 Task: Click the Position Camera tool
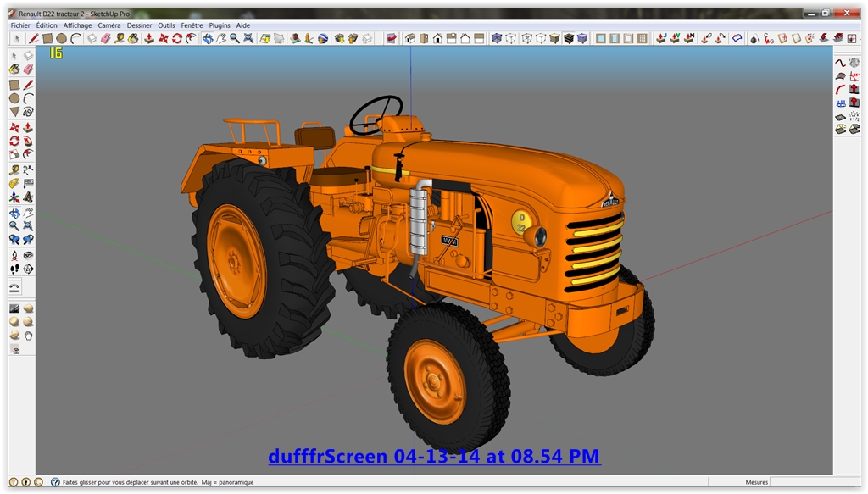coord(14,255)
